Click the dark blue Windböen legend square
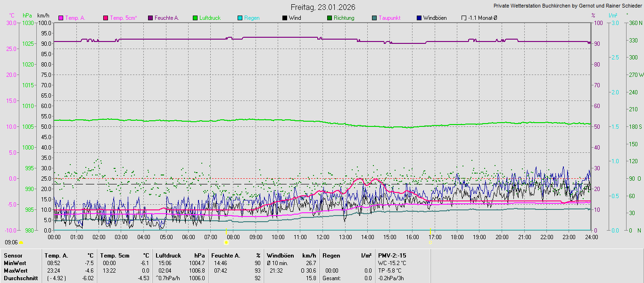This screenshot has width=644, height=283. (x=419, y=18)
